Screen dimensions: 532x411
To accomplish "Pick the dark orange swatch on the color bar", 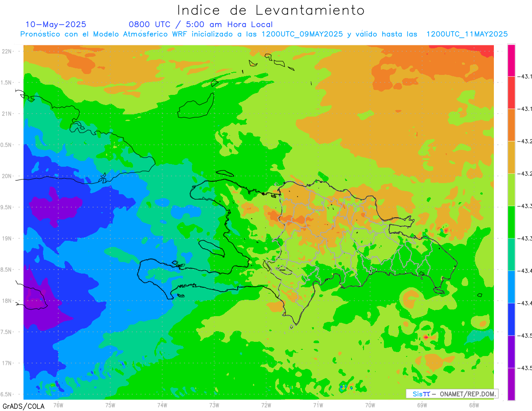I will point(511,125).
